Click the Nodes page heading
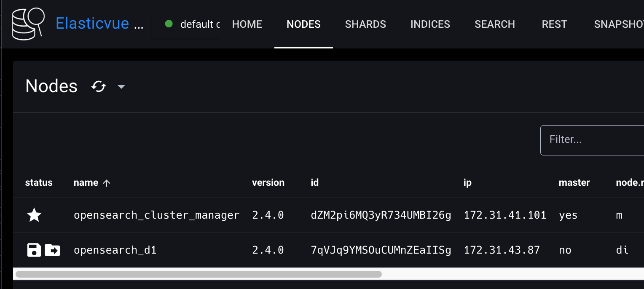The image size is (644, 289). [51, 86]
